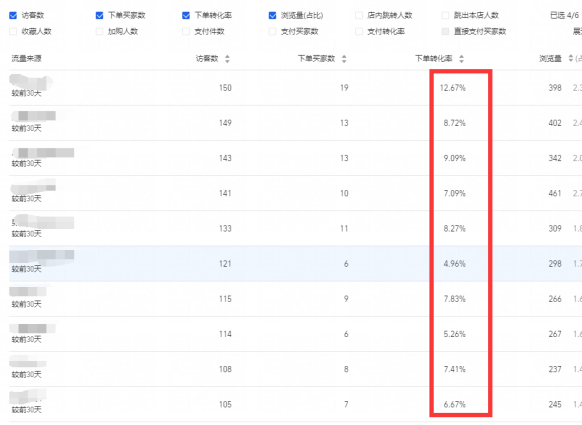Check the 支付件数 option
This screenshot has height=425, width=582.
186,32
